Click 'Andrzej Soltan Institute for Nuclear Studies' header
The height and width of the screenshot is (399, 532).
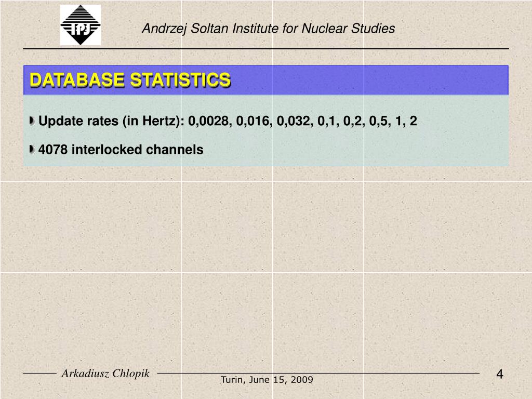coord(269,29)
